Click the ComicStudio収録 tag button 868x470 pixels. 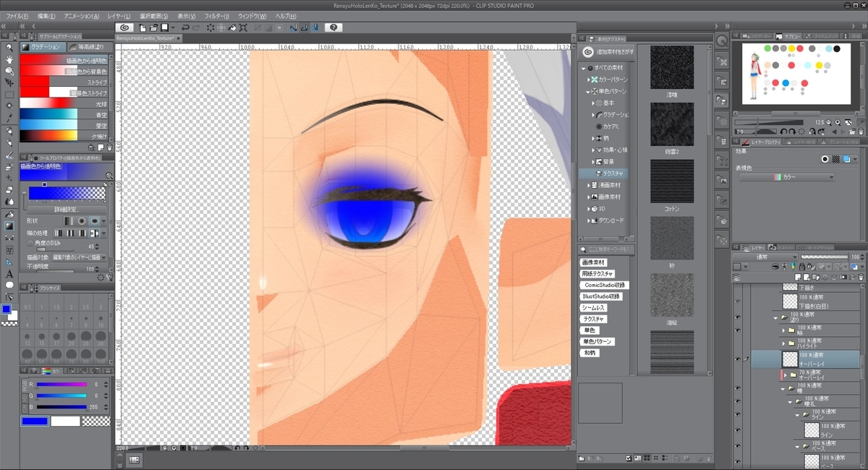604,285
